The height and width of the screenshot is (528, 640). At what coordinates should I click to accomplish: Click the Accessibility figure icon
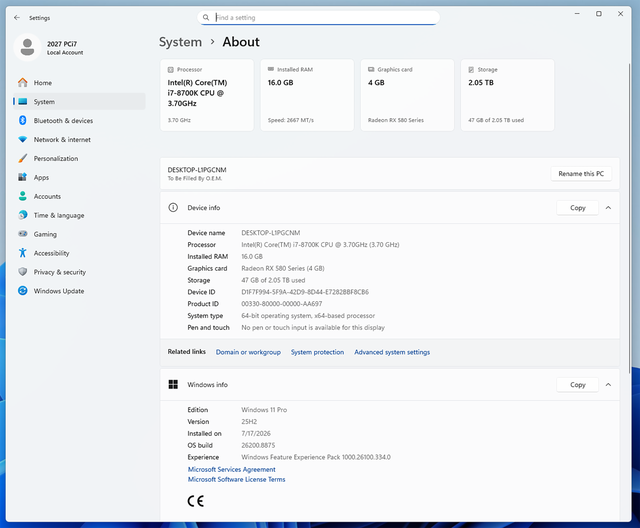[x=23, y=253]
